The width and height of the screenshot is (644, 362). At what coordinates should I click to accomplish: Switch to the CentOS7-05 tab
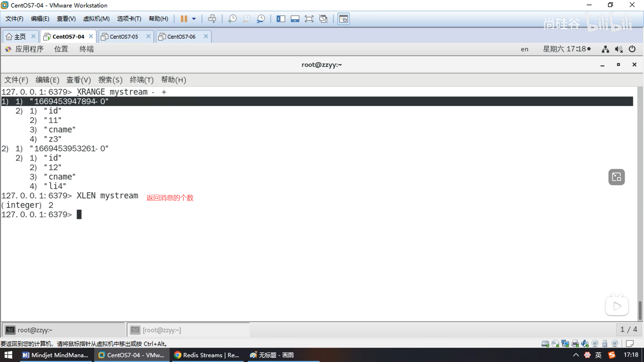coord(124,37)
